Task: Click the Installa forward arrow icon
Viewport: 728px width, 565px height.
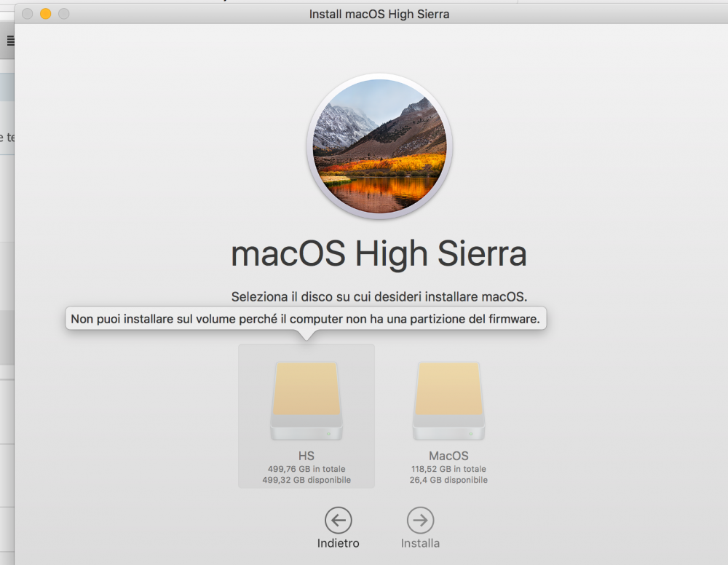Action: pos(420,520)
